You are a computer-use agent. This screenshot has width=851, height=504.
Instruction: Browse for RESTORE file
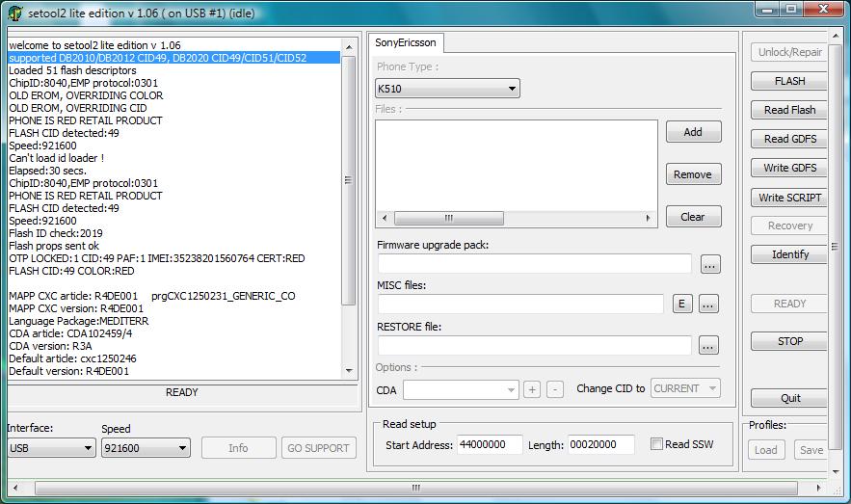point(708,345)
